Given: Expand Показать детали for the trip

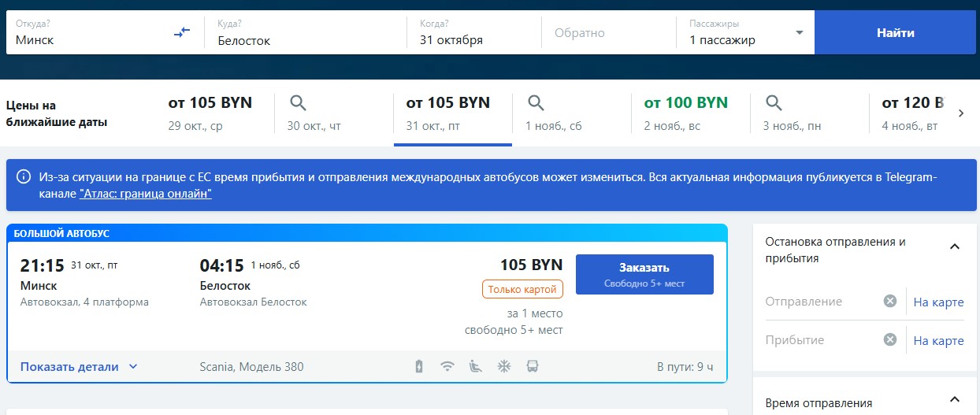Looking at the screenshot, I should click(79, 366).
